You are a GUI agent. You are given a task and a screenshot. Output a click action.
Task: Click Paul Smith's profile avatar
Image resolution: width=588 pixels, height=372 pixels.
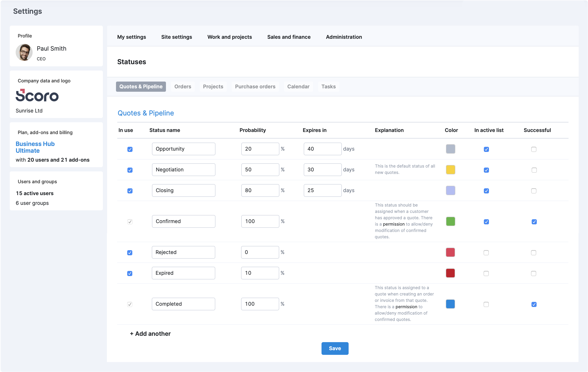(24, 52)
